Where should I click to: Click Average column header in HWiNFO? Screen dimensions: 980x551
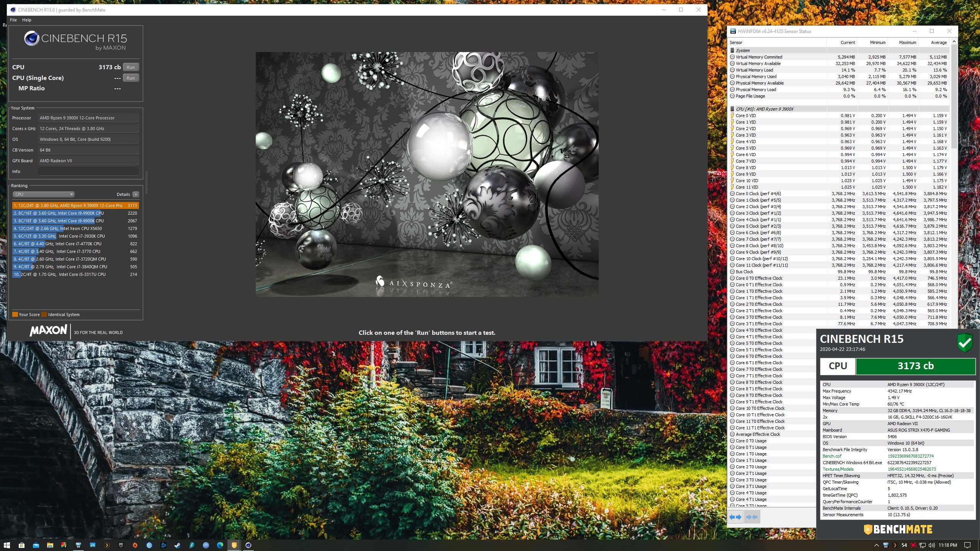(934, 42)
